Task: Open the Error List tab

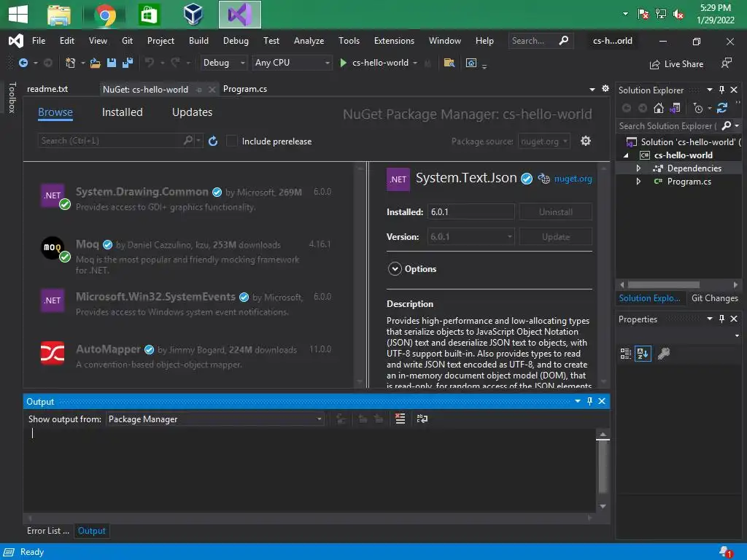Action: 47,531
